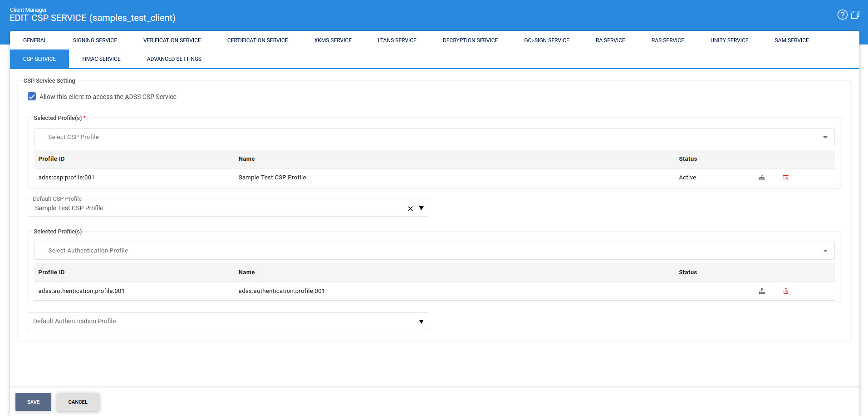Uncheck Allow client to access CSP Service

coord(32,97)
